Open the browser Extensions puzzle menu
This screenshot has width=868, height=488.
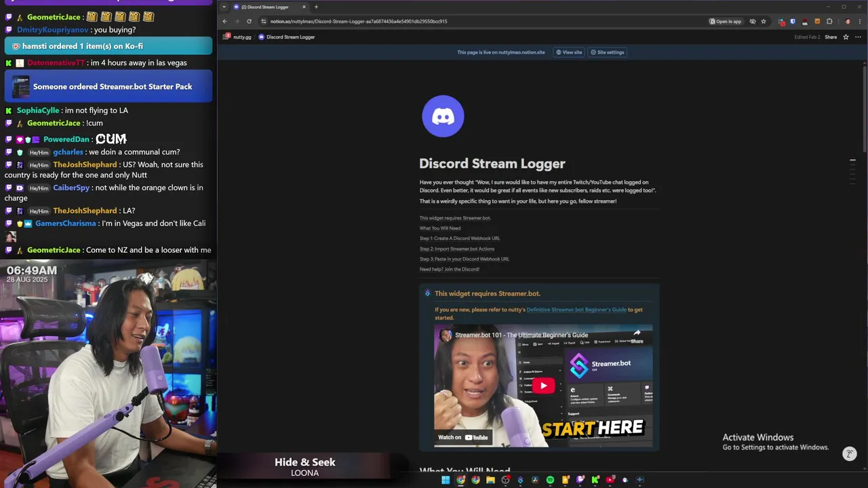click(829, 21)
